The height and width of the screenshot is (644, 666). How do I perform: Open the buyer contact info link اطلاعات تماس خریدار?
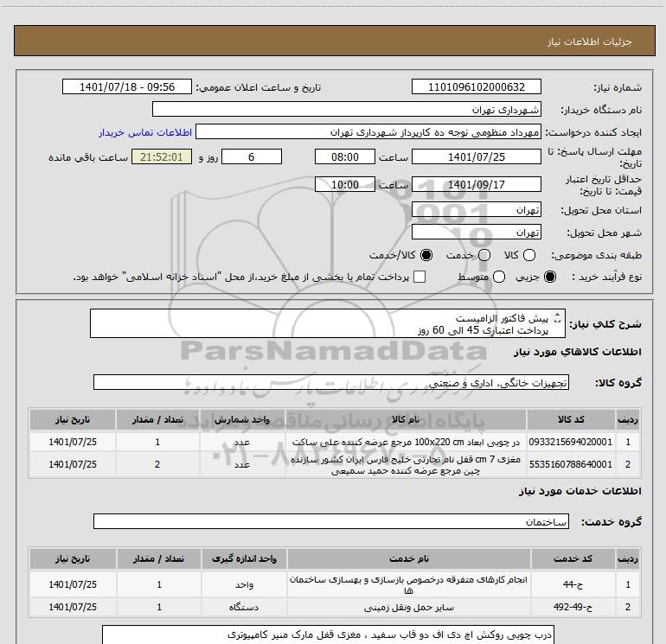[x=145, y=132]
